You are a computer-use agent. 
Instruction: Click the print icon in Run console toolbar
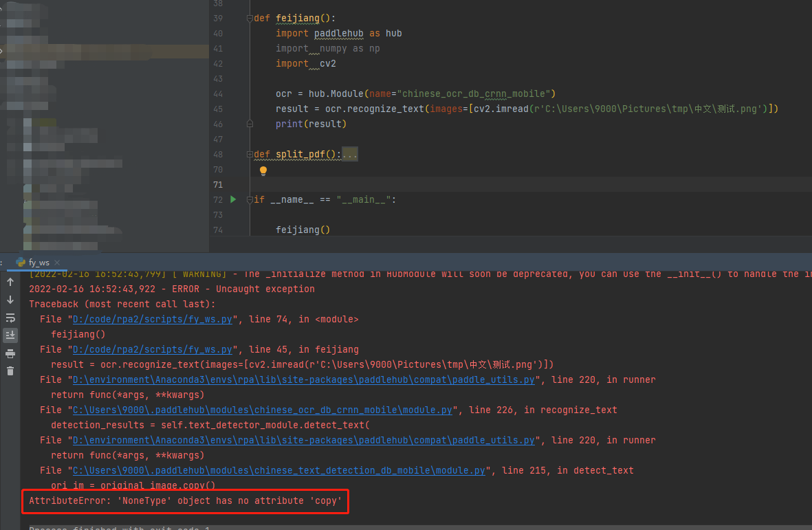(x=10, y=353)
